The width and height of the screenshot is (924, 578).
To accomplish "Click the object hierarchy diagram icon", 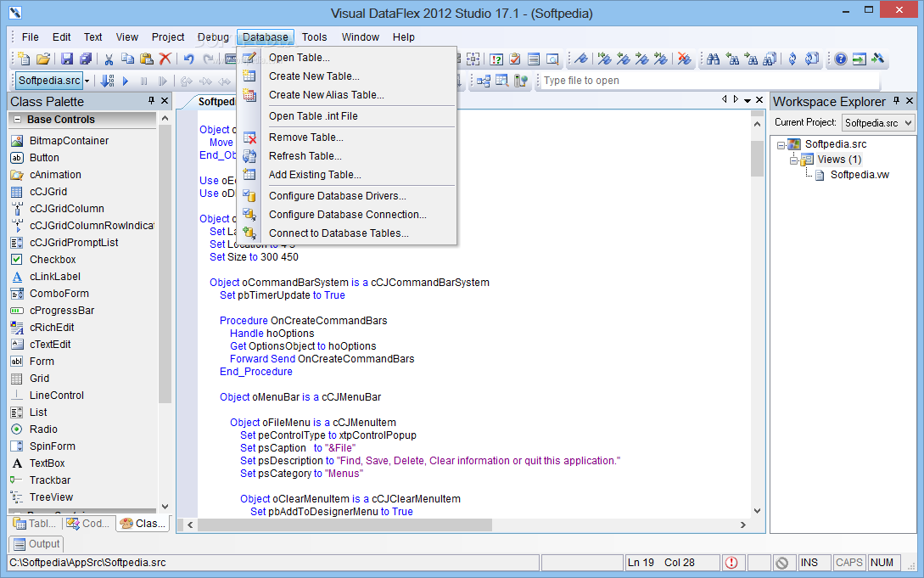I will 484,81.
